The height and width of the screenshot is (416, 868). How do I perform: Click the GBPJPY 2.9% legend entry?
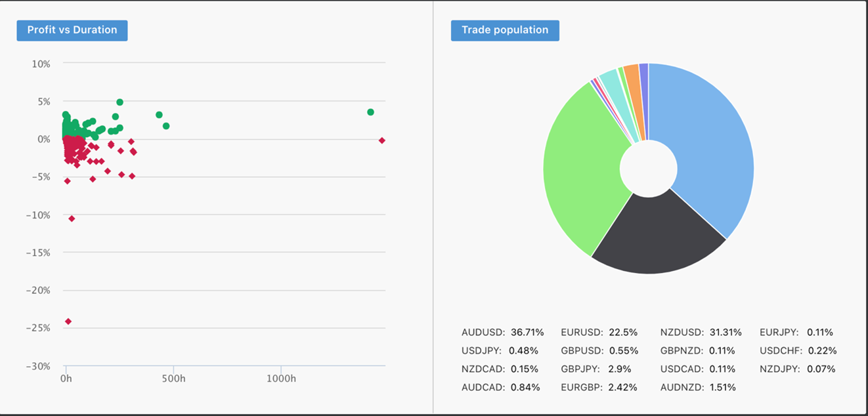595,369
